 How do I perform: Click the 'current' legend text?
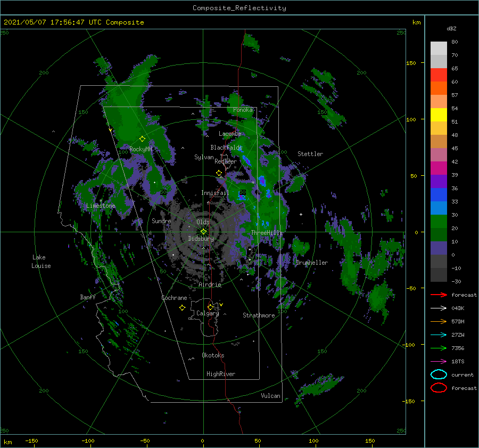(463, 374)
